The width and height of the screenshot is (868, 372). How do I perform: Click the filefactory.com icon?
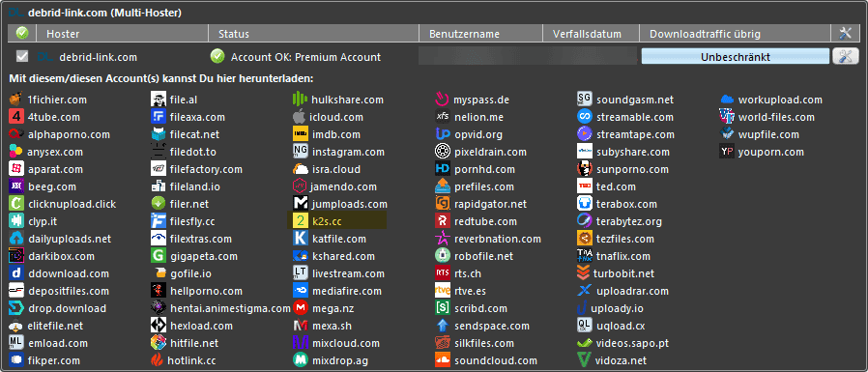coord(159,169)
